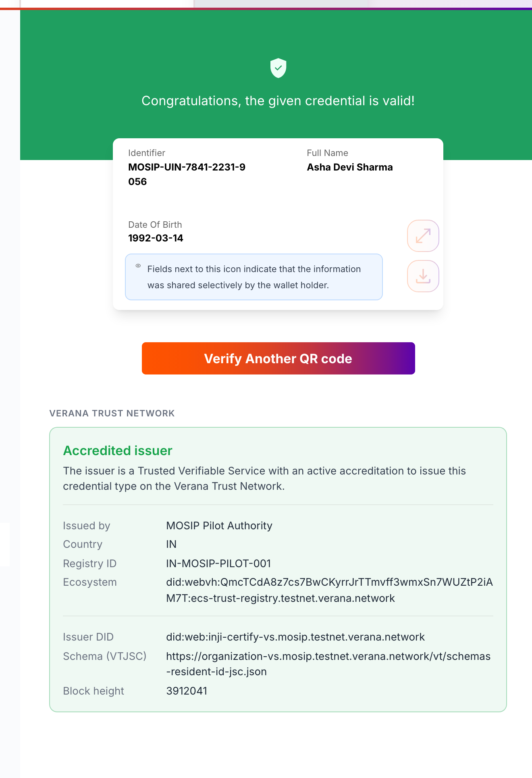The image size is (532, 778).
Task: Click the Accredited issuer heading
Action: coord(118,451)
